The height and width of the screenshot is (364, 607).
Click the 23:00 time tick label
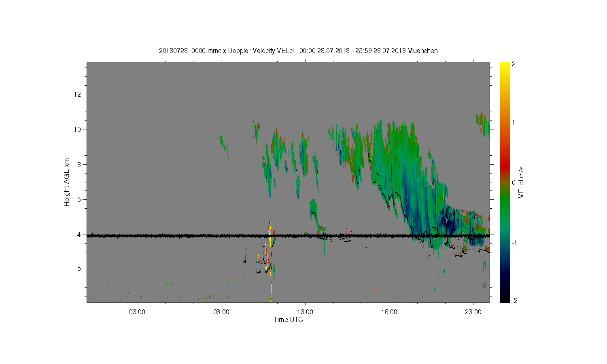tap(473, 312)
